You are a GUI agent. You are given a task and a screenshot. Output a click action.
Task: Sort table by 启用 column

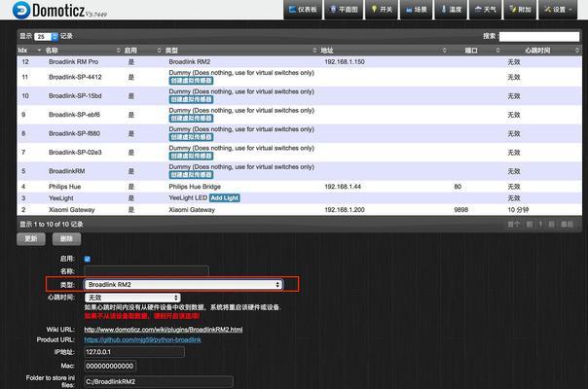pyautogui.click(x=142, y=51)
